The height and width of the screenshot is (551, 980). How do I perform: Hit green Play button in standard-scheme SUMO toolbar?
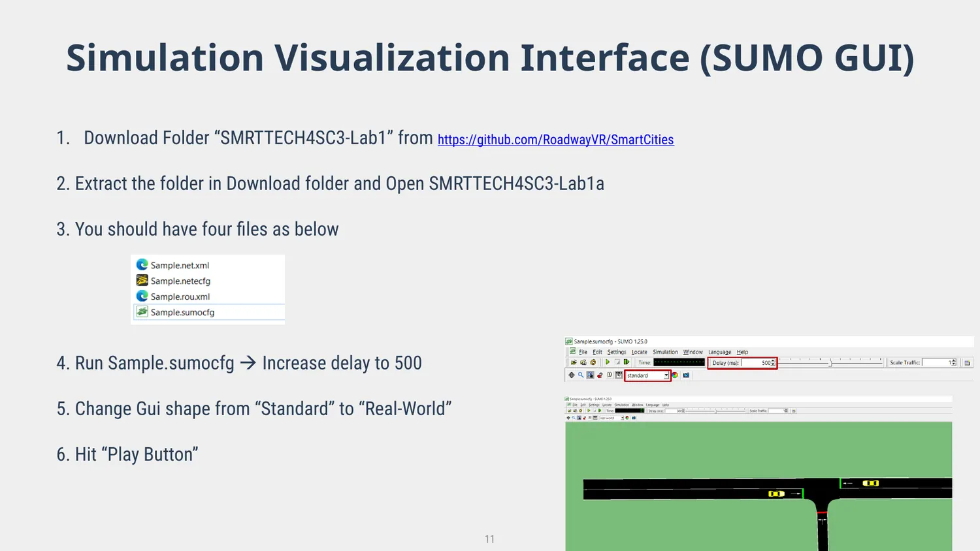pos(608,362)
